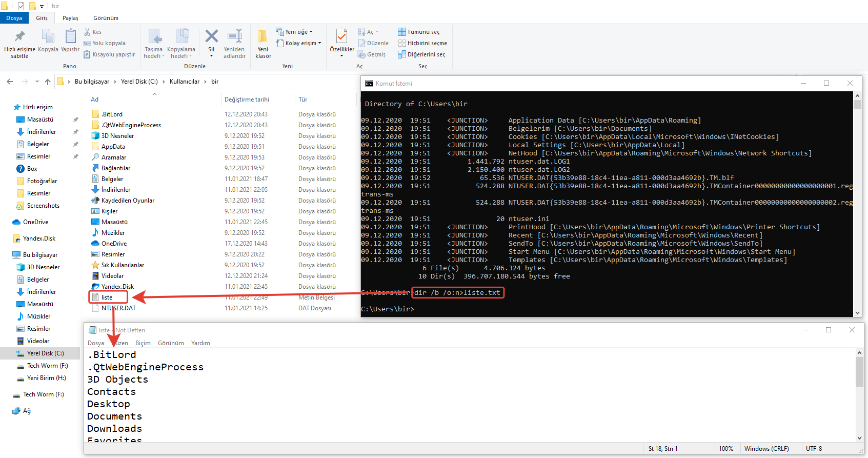Image resolution: width=868 pixels, height=458 pixels.
Task: Expand the Yeni öğe dropdown
Action: [x=295, y=32]
